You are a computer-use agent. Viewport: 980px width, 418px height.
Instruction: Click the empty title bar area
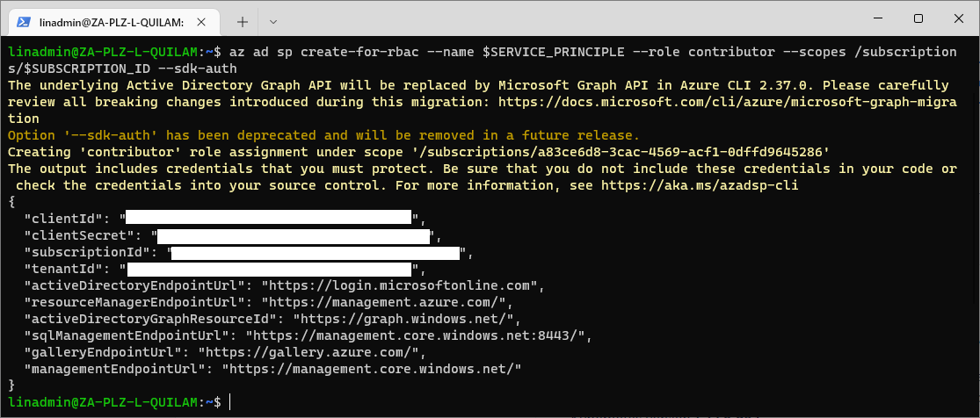(x=563, y=18)
